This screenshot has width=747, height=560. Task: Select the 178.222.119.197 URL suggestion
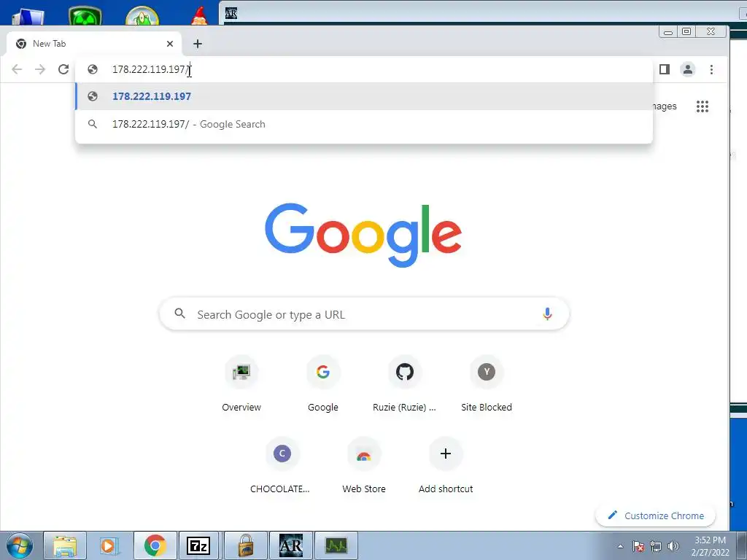(x=364, y=96)
